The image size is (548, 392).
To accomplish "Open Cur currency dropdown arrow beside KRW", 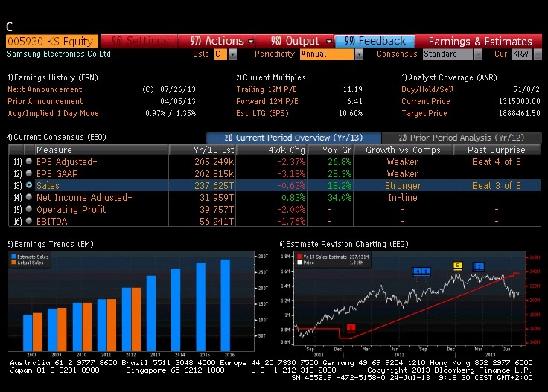I will 538,54.
